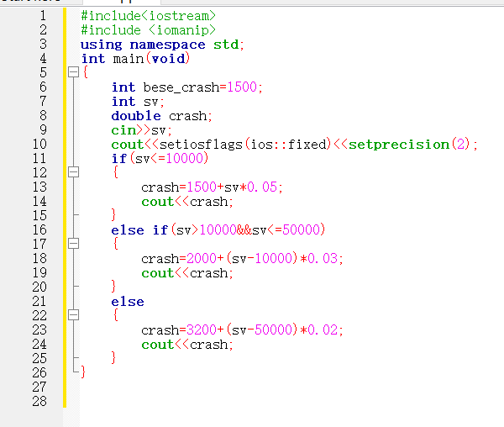Click 'cout<<crash;' on line 24

pyautogui.click(x=187, y=345)
